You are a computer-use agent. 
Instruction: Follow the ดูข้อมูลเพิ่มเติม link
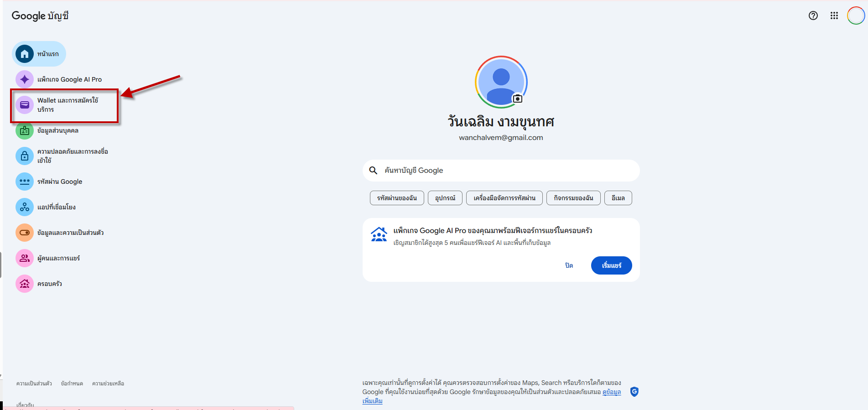[x=611, y=392]
